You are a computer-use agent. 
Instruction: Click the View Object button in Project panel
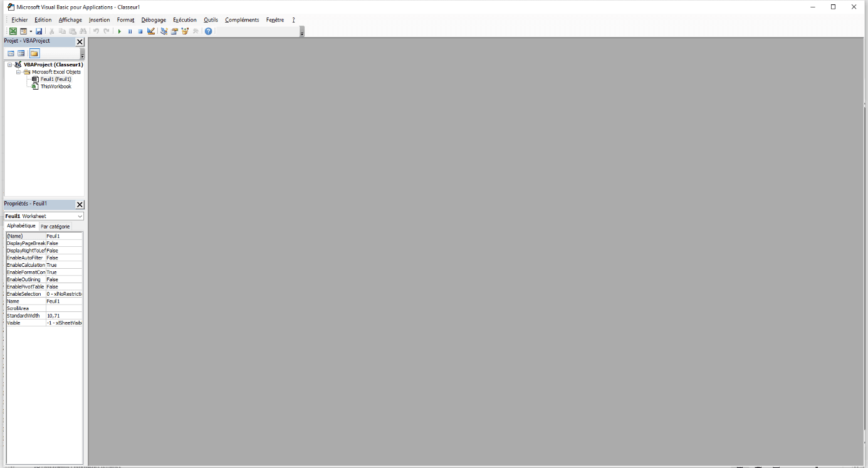[x=21, y=53]
